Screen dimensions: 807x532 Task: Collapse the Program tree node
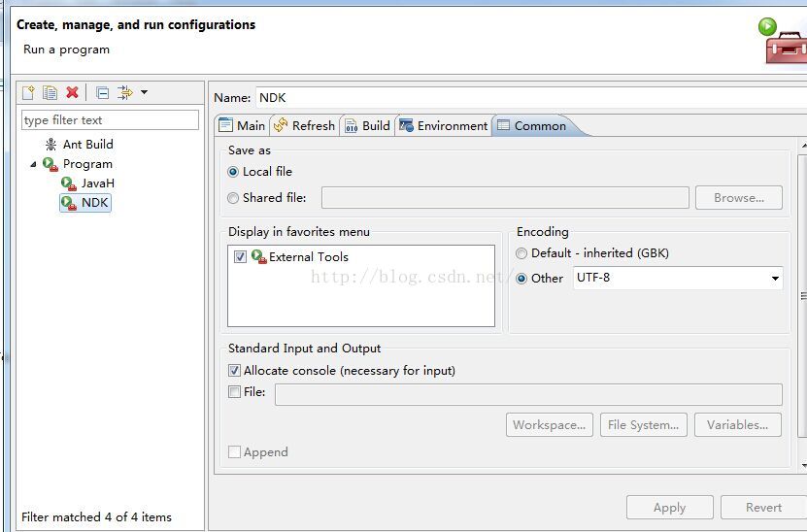(x=34, y=164)
